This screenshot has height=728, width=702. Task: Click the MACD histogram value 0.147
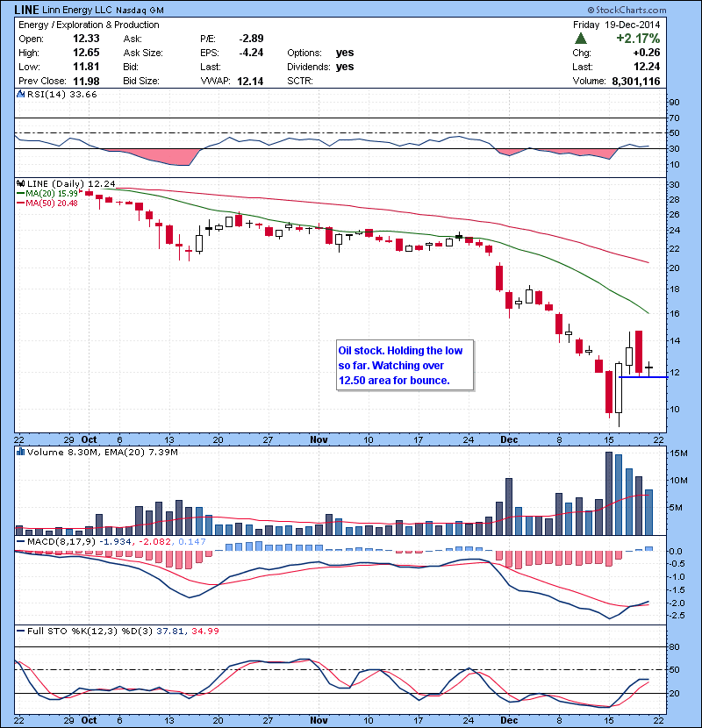(x=192, y=541)
